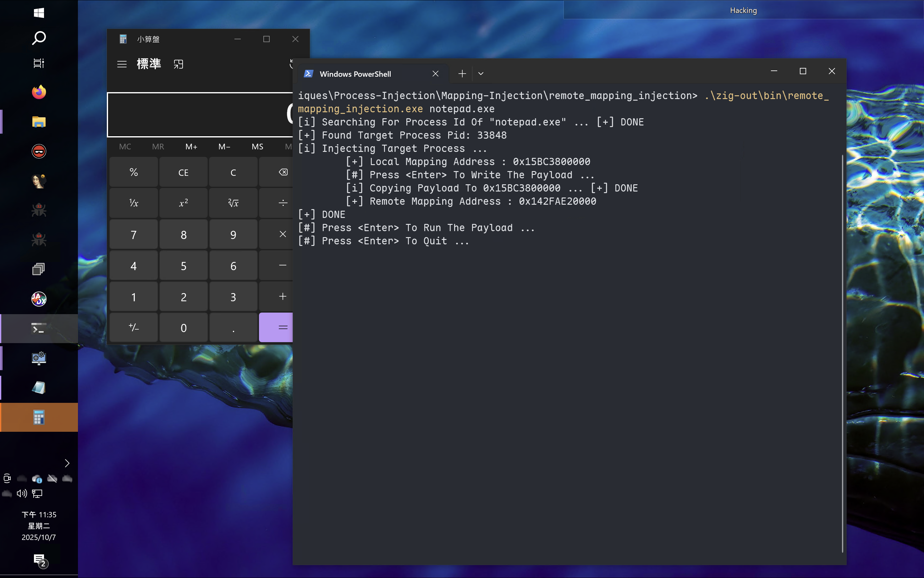
Task: Toggle calculator keep-on-top mode icon
Action: (x=179, y=64)
